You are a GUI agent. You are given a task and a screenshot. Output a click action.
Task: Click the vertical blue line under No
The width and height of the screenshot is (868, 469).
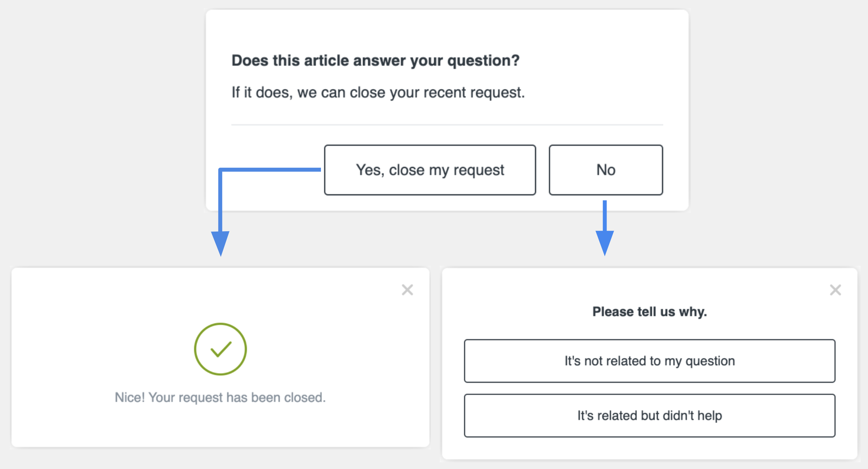click(x=604, y=216)
